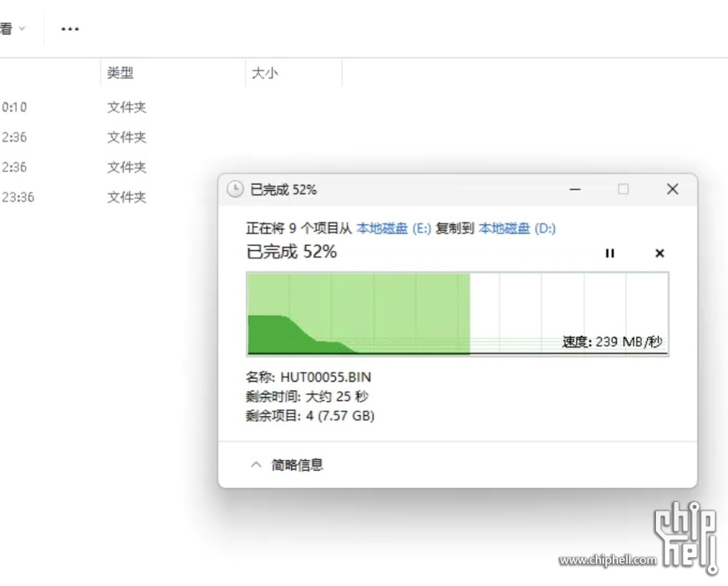Open the three-dot more options menu
Viewport: 728px width, 586px height.
pos(70,29)
